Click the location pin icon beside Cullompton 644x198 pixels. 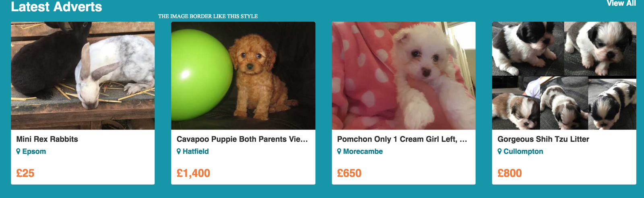click(x=500, y=151)
